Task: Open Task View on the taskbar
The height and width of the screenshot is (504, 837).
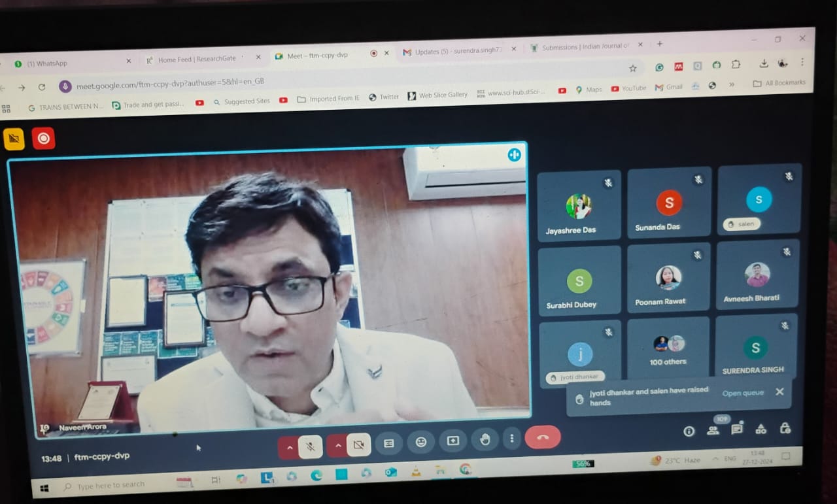Action: 215,480
